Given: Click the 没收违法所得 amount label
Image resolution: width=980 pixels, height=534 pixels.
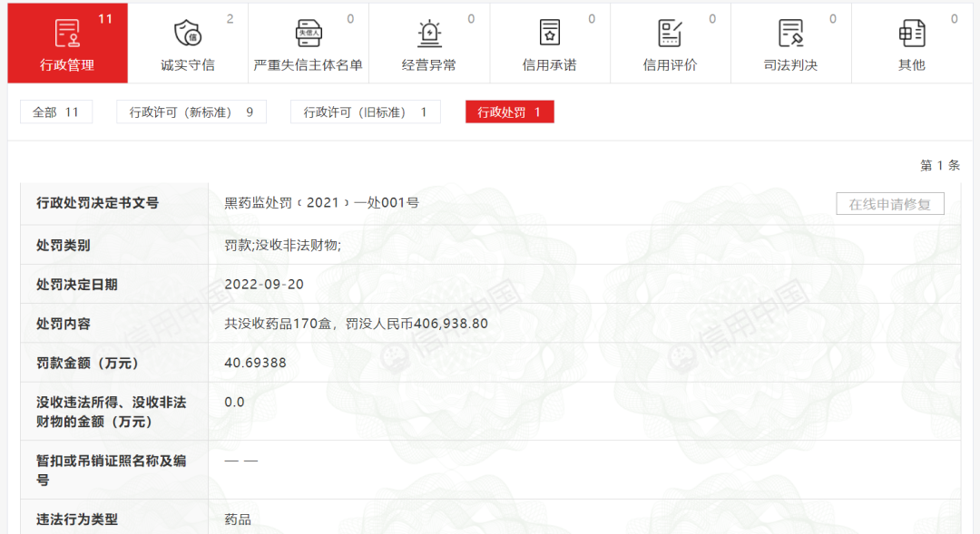Looking at the screenshot, I should click(x=112, y=413).
